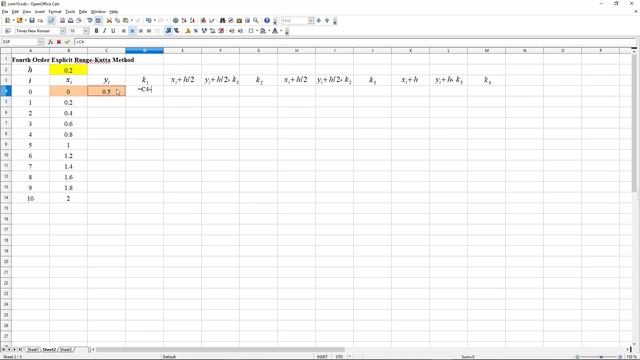
Task: Open the Name Box dropdown arrow
Action: pos(40,42)
